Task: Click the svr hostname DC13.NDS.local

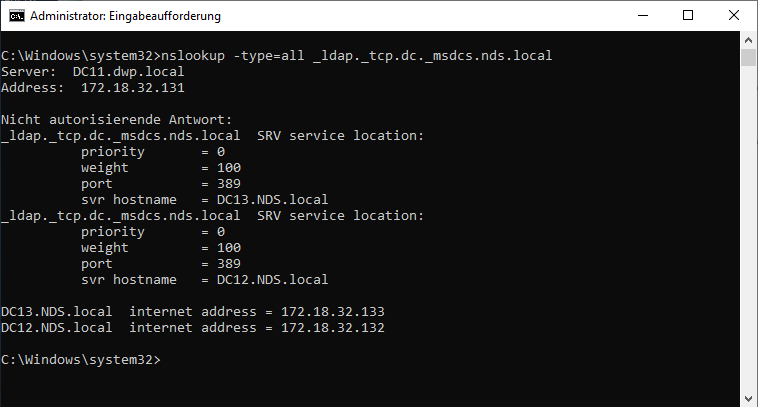Action: 265,199
